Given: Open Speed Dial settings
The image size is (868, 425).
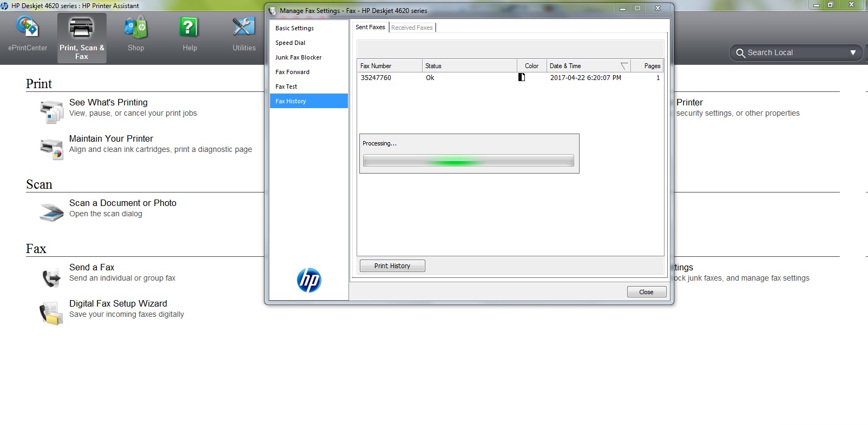Looking at the screenshot, I should pos(308,43).
